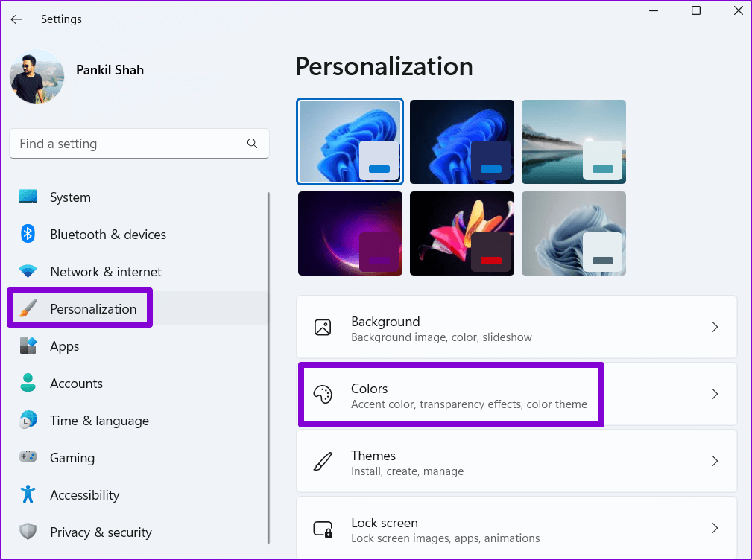Choose the colorful flower theme thumbnail
The width and height of the screenshot is (752, 560).
[x=462, y=233]
